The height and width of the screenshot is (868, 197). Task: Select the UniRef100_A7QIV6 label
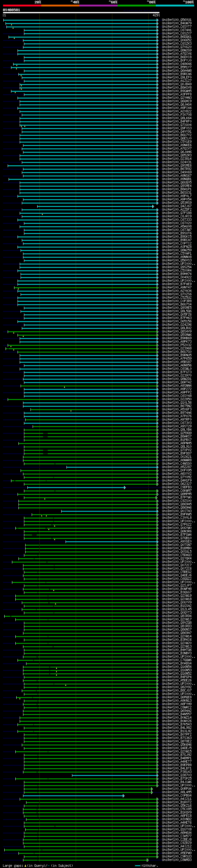tap(177, 54)
